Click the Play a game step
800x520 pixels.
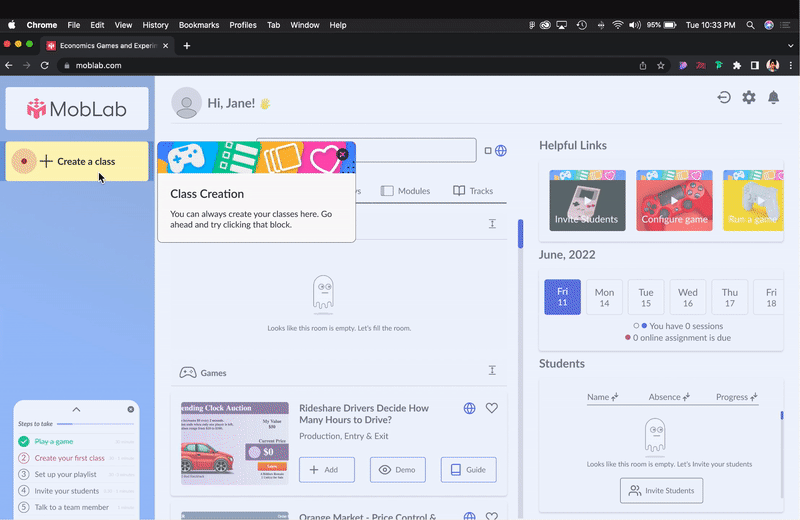[x=54, y=441]
